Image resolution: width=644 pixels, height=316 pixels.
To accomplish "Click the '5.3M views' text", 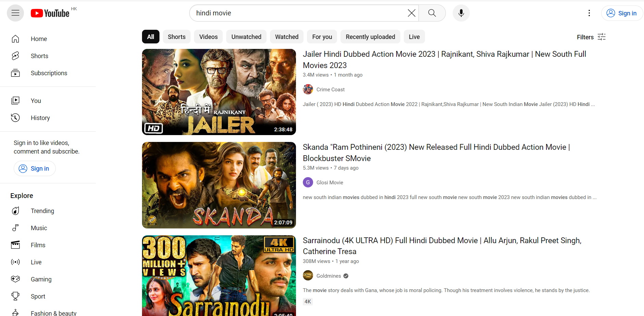I will pyautogui.click(x=315, y=168).
